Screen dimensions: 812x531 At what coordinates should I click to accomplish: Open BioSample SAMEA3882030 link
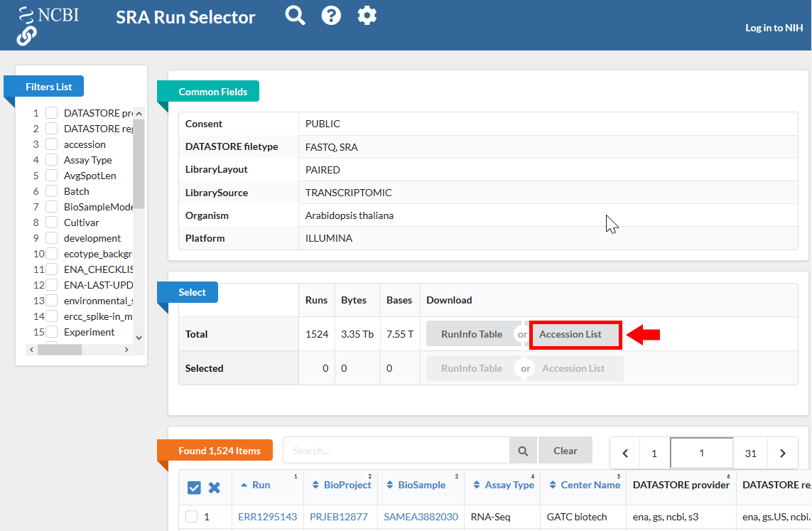[421, 517]
